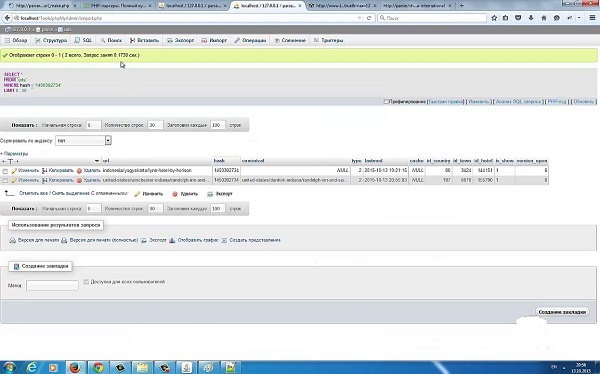The width and height of the screenshot is (600, 374).
Task: Click the copy icon in the first row
Action: (x=44, y=171)
